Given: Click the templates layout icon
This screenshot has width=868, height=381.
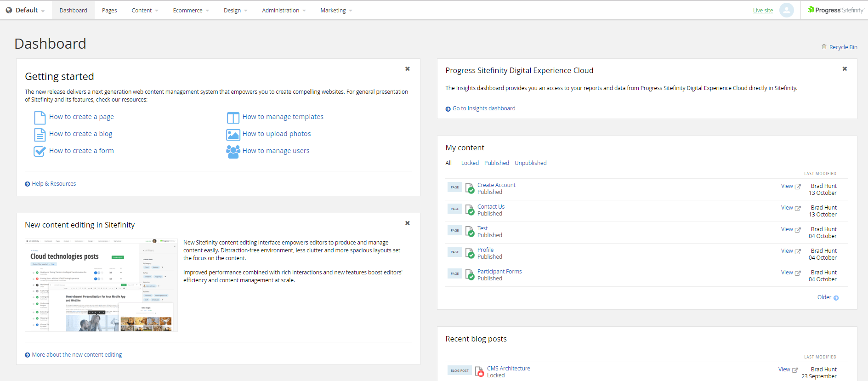Looking at the screenshot, I should click(x=233, y=118).
